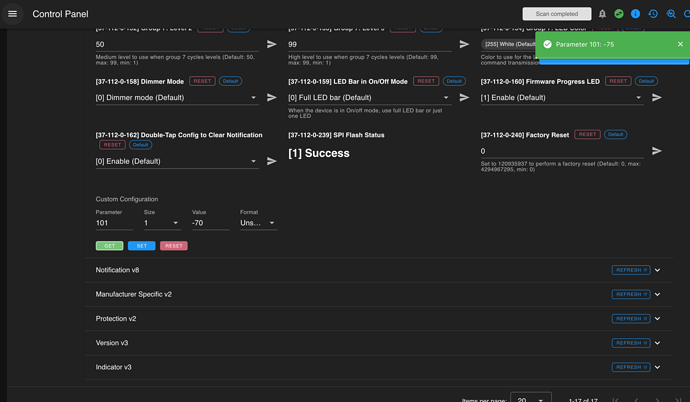Image resolution: width=690 pixels, height=402 pixels.
Task: Click the green GET button
Action: pyautogui.click(x=109, y=245)
